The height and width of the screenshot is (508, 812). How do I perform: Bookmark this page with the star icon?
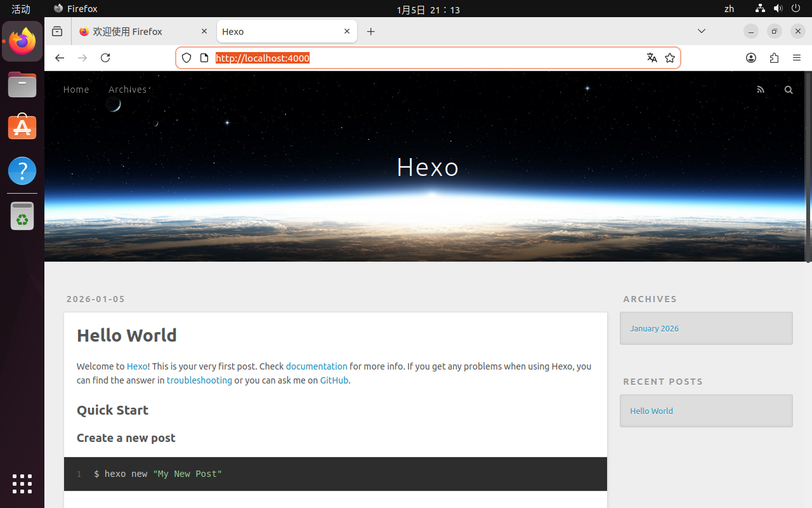670,58
